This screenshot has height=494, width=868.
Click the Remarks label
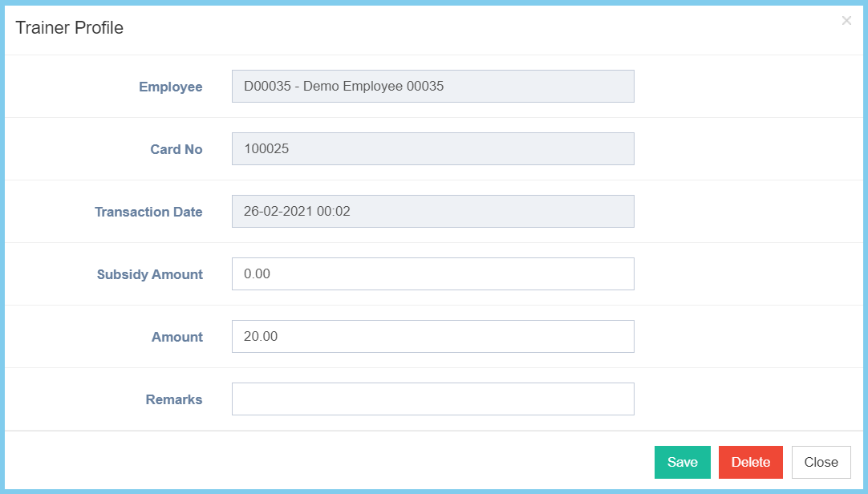coord(173,399)
